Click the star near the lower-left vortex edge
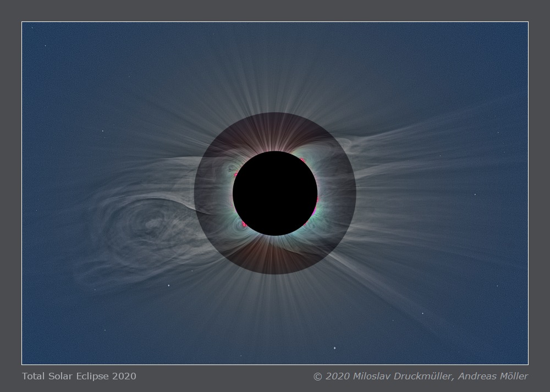Screen dimensions: 550x392 click(168, 285)
